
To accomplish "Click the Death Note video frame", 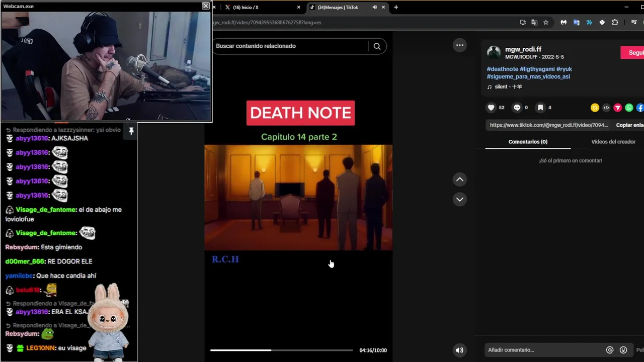I will click(x=298, y=197).
